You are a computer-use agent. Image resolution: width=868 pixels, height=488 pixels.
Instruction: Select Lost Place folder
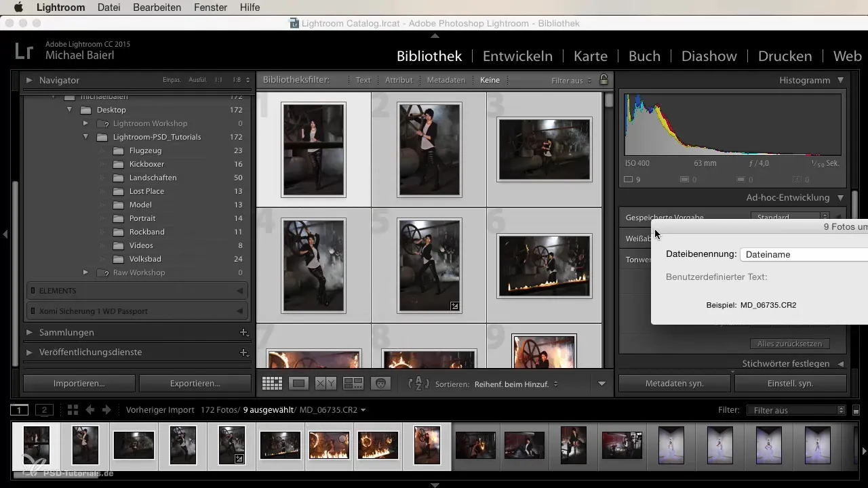point(146,191)
